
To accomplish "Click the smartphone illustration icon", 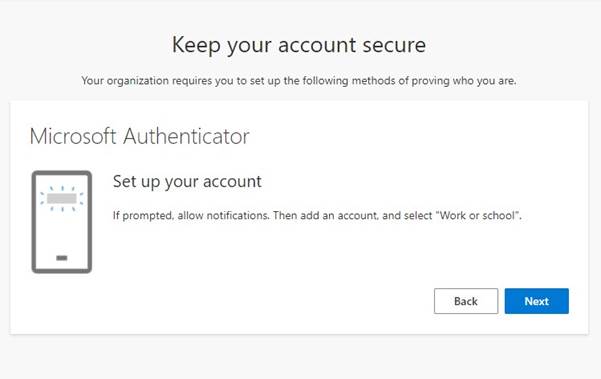I will (62, 222).
